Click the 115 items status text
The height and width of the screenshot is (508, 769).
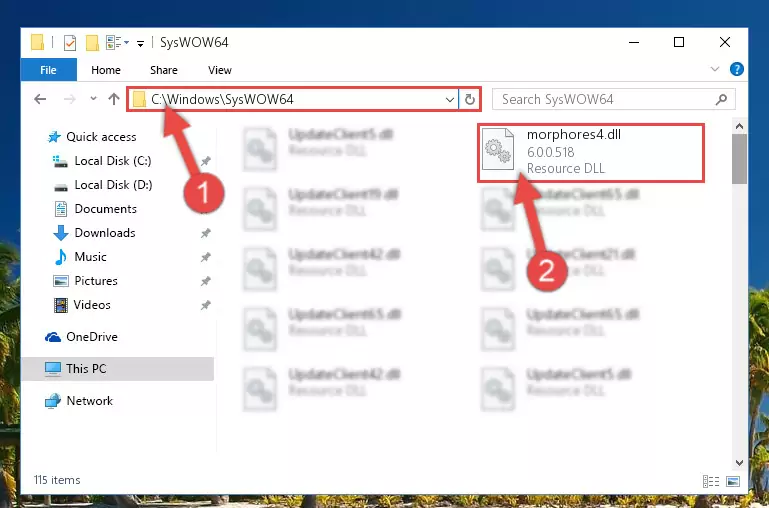coord(57,480)
